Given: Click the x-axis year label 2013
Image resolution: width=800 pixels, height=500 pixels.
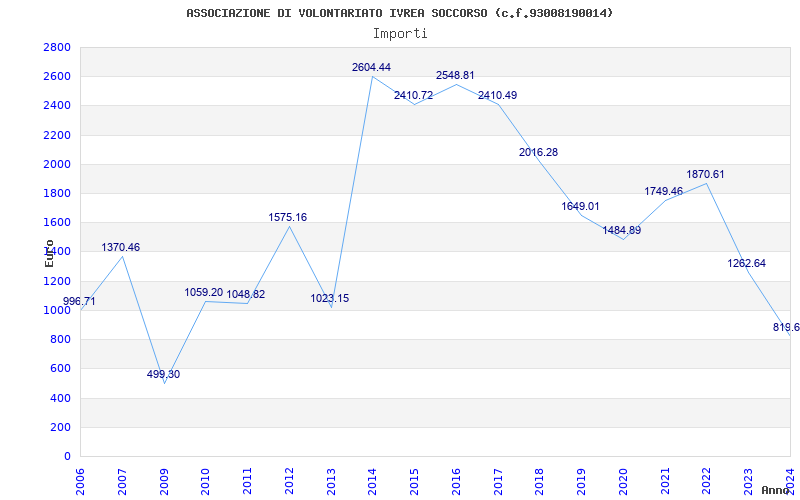Looking at the screenshot, I should (331, 481).
